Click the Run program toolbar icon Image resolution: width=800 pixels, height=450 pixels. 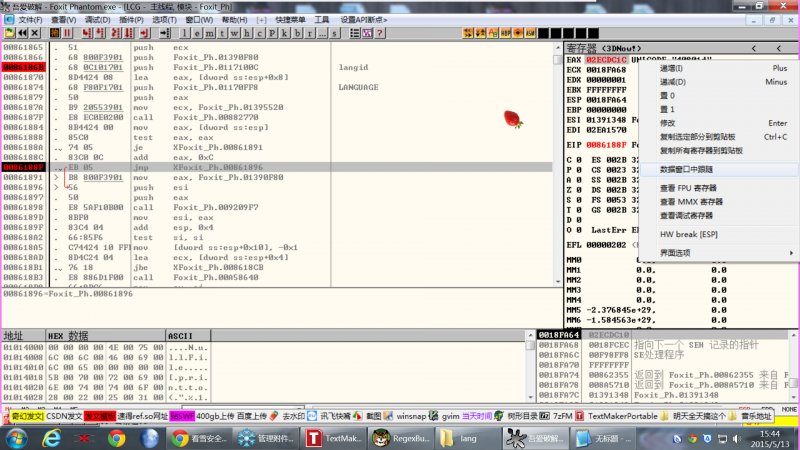pyautogui.click(x=55, y=33)
